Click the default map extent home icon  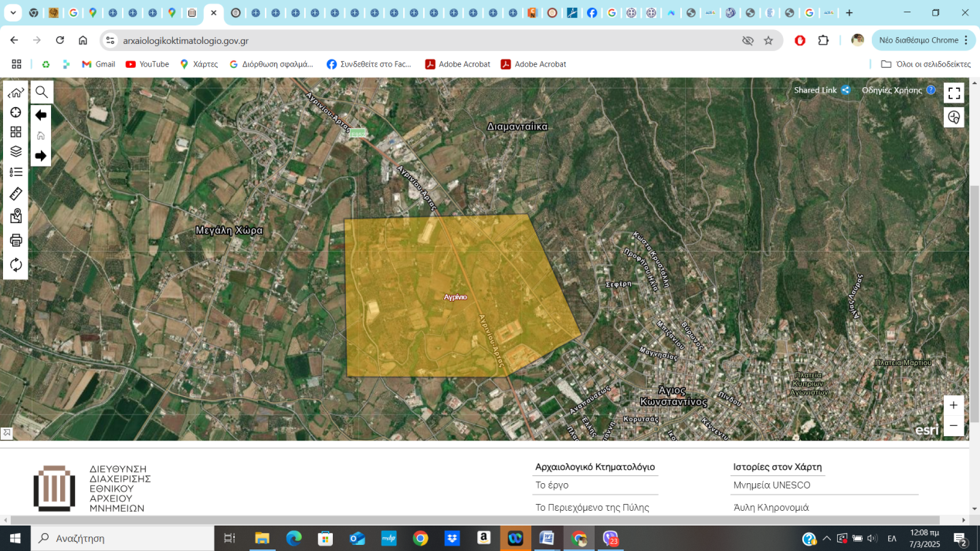tap(15, 93)
